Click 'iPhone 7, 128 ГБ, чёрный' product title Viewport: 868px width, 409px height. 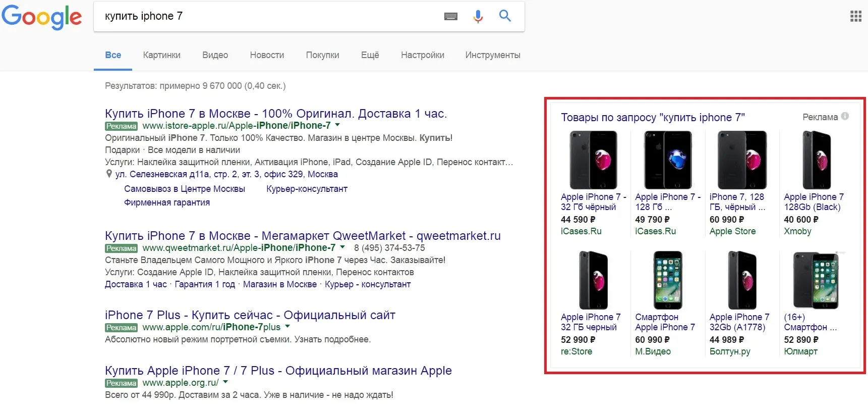click(x=737, y=202)
